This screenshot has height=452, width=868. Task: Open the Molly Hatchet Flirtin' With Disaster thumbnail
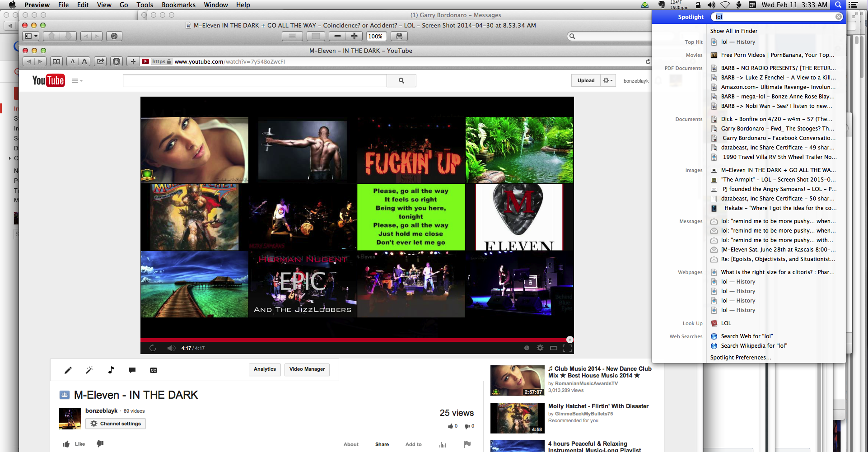[x=517, y=418]
